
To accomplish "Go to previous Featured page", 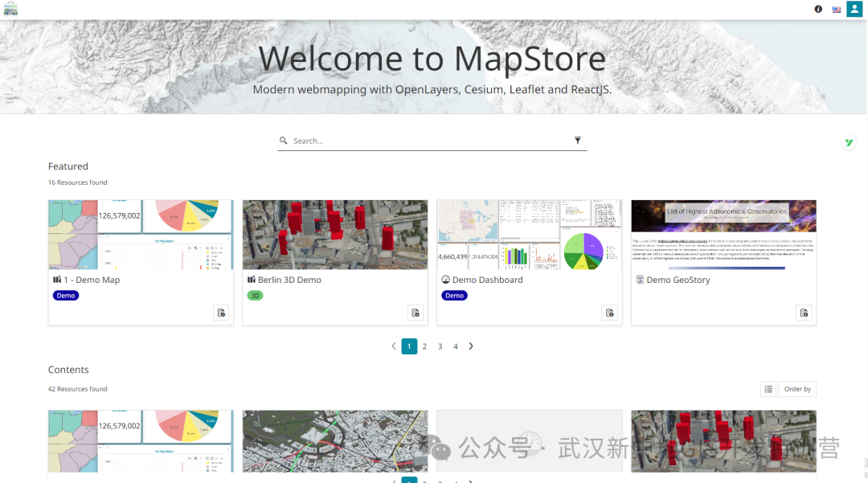I will (394, 346).
